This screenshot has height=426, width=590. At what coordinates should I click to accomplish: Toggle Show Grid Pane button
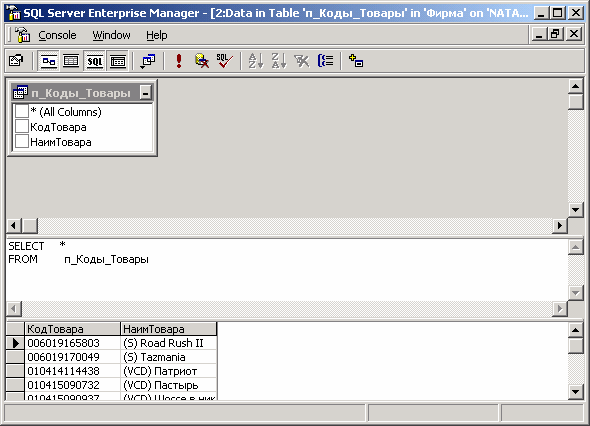point(71,61)
